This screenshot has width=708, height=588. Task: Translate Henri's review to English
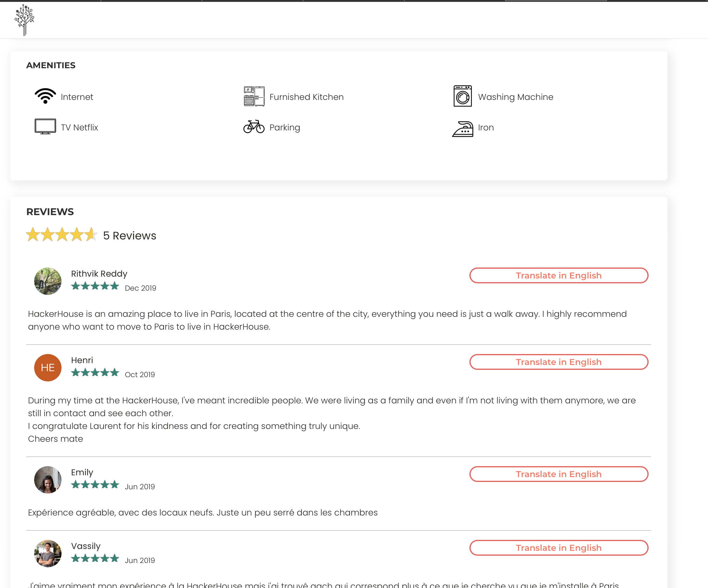(x=558, y=362)
